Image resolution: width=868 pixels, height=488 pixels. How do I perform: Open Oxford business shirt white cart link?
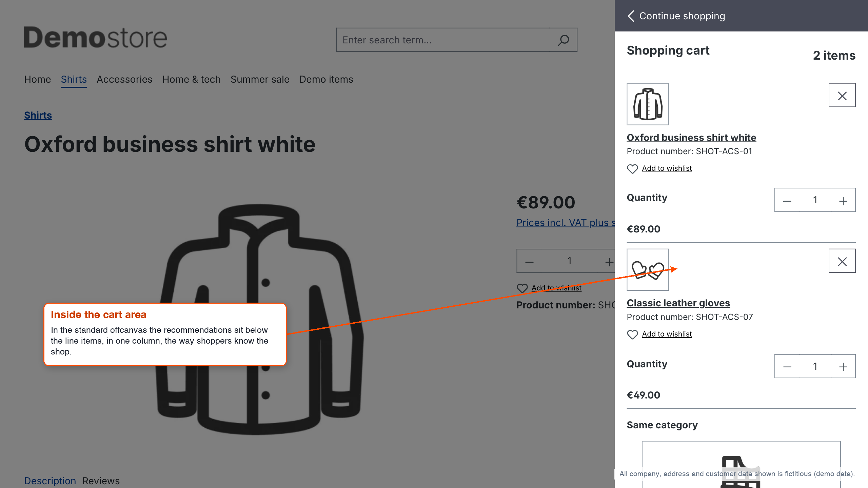tap(691, 138)
